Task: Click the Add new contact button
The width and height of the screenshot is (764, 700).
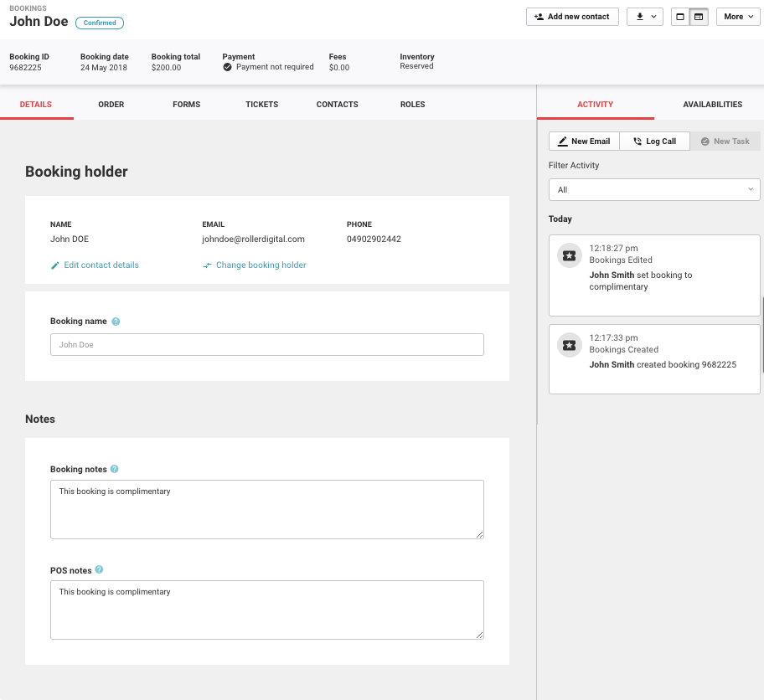Action: [572, 17]
